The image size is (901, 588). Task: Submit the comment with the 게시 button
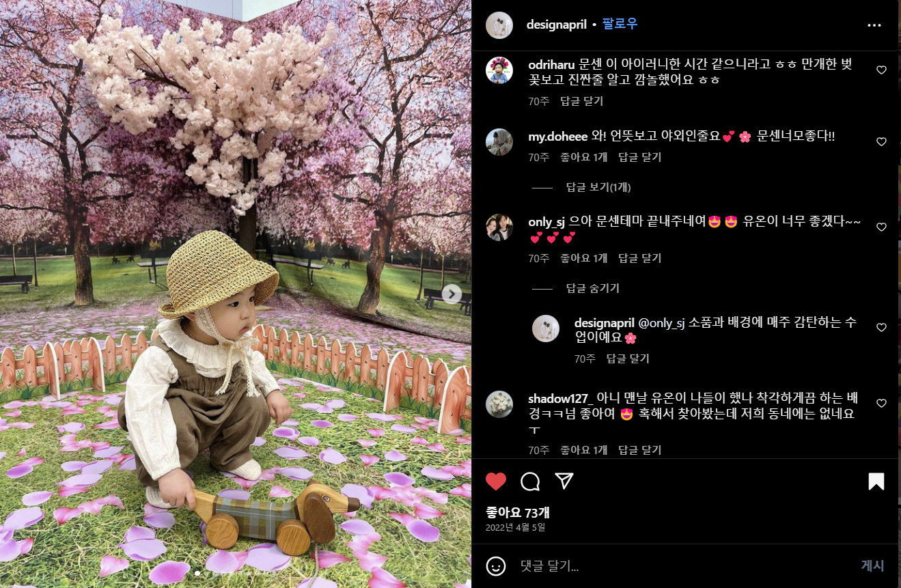(872, 566)
